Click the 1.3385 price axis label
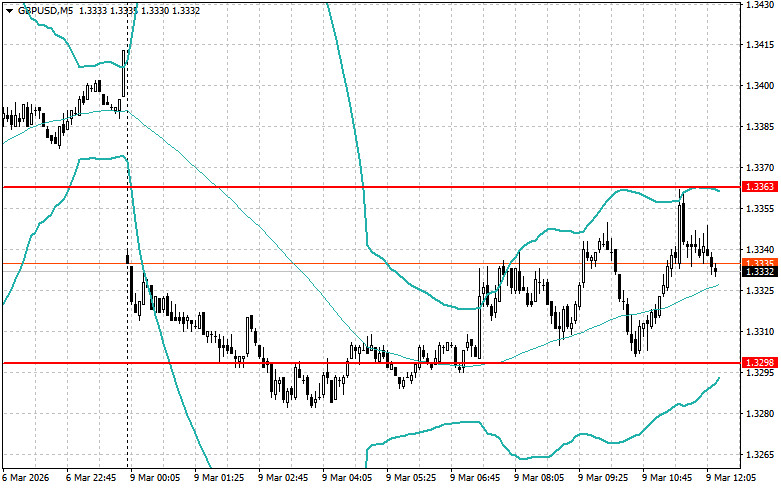 coord(760,126)
